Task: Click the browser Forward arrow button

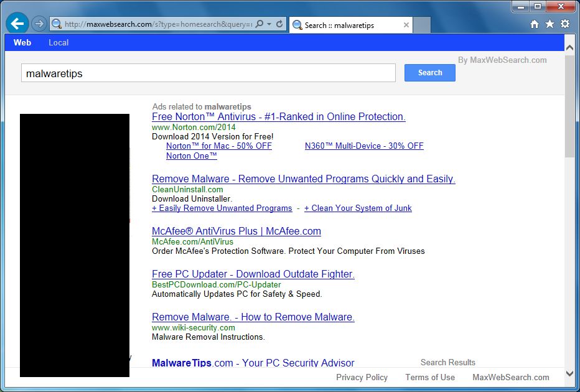Action: (x=39, y=24)
